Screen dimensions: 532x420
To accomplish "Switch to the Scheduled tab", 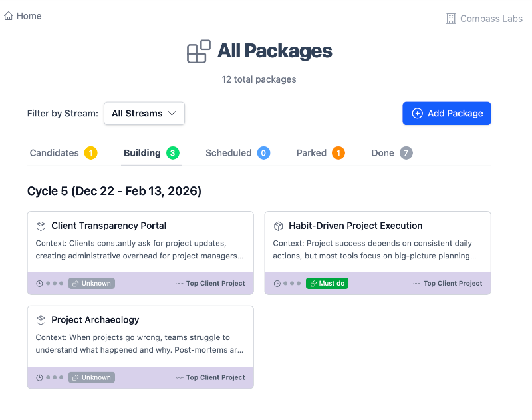I will pos(228,153).
